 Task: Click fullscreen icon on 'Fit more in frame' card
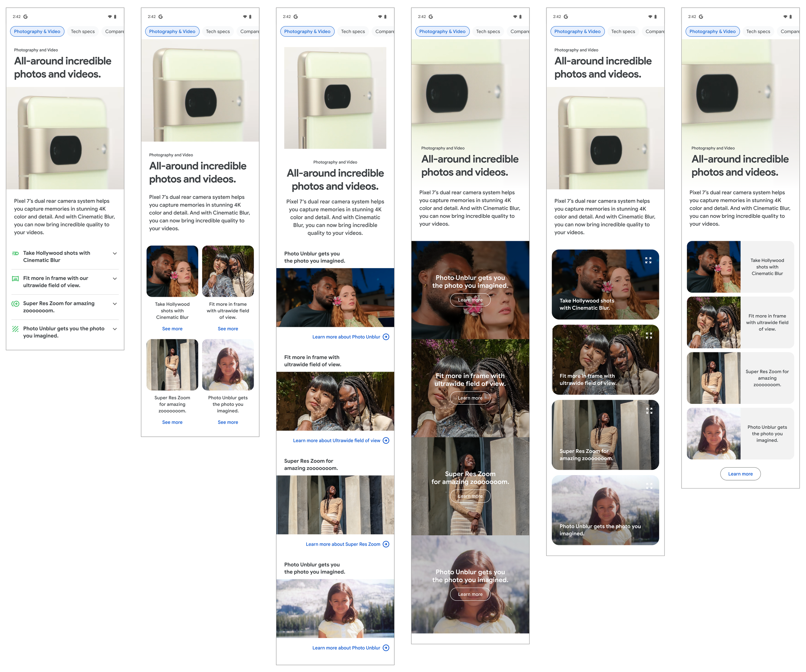(649, 336)
